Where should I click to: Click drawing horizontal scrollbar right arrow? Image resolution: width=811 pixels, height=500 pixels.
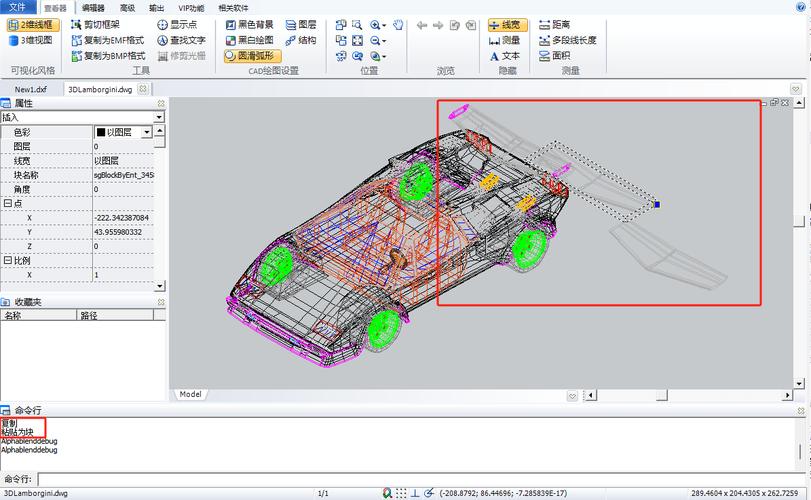787,396
